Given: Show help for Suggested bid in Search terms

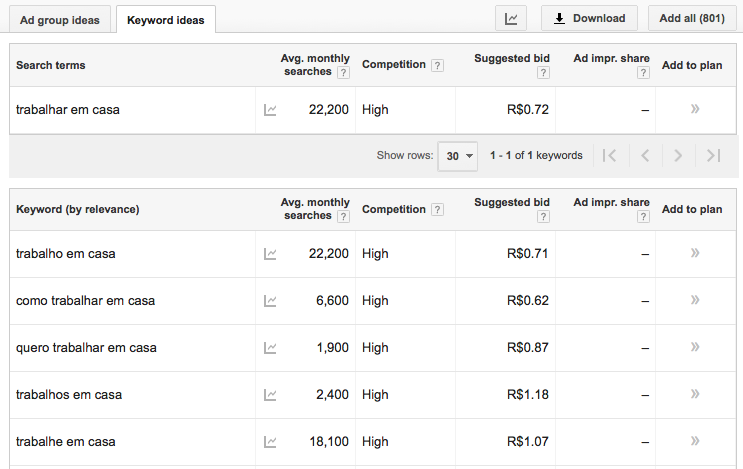Looking at the screenshot, I should [x=543, y=73].
